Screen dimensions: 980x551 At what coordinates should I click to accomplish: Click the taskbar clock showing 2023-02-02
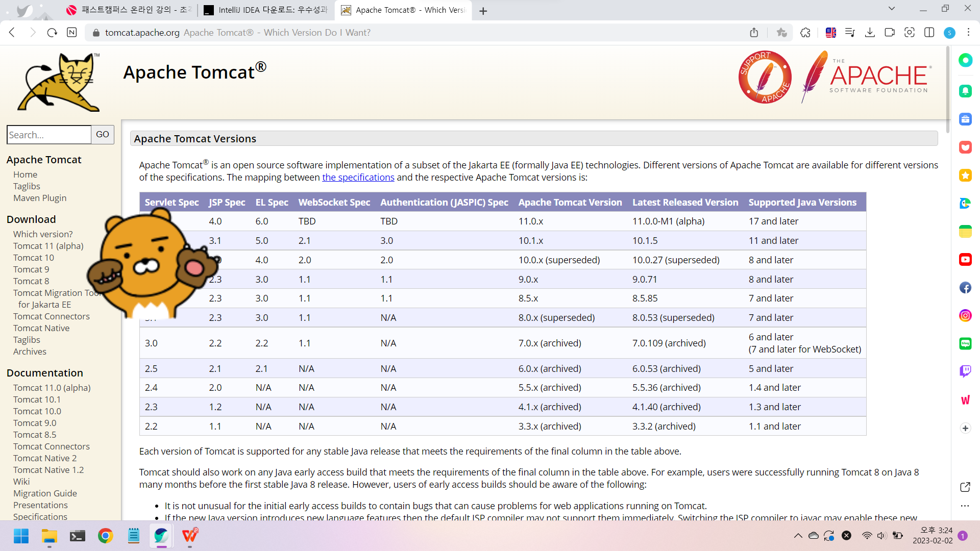tap(933, 536)
